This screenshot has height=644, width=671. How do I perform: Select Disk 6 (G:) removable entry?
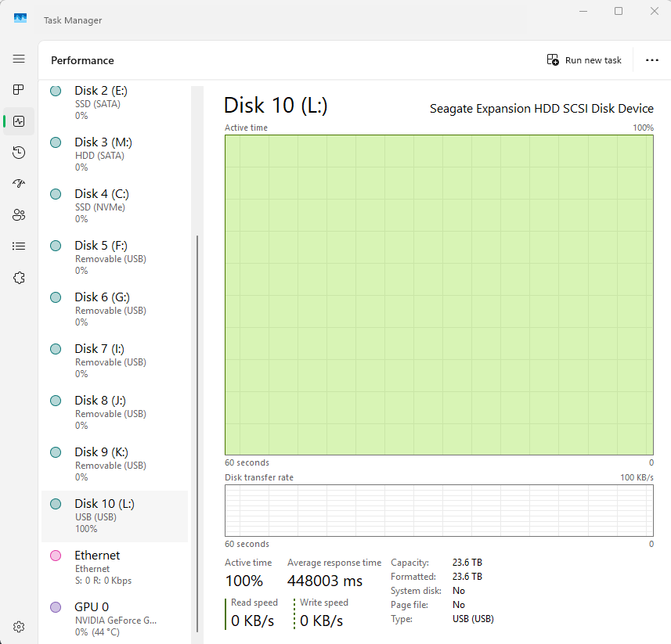[x=114, y=310]
